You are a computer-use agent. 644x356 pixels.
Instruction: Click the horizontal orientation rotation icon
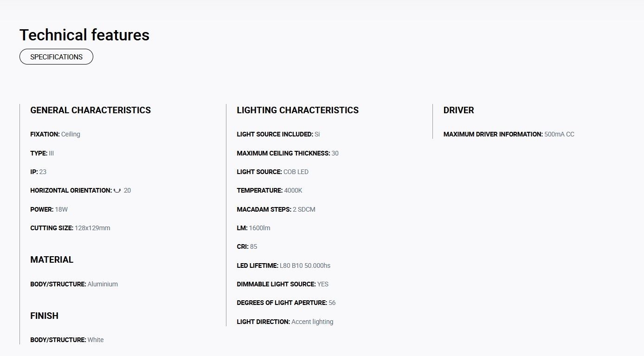(117, 190)
